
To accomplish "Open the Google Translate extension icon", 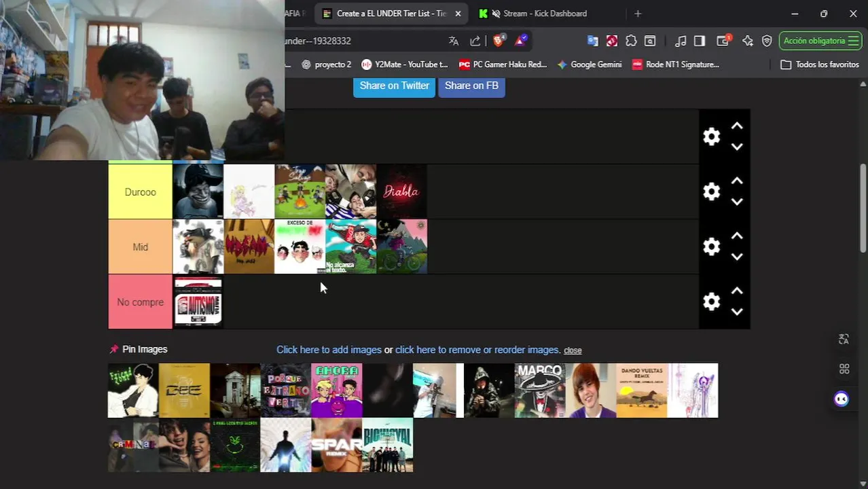I will tap(592, 41).
